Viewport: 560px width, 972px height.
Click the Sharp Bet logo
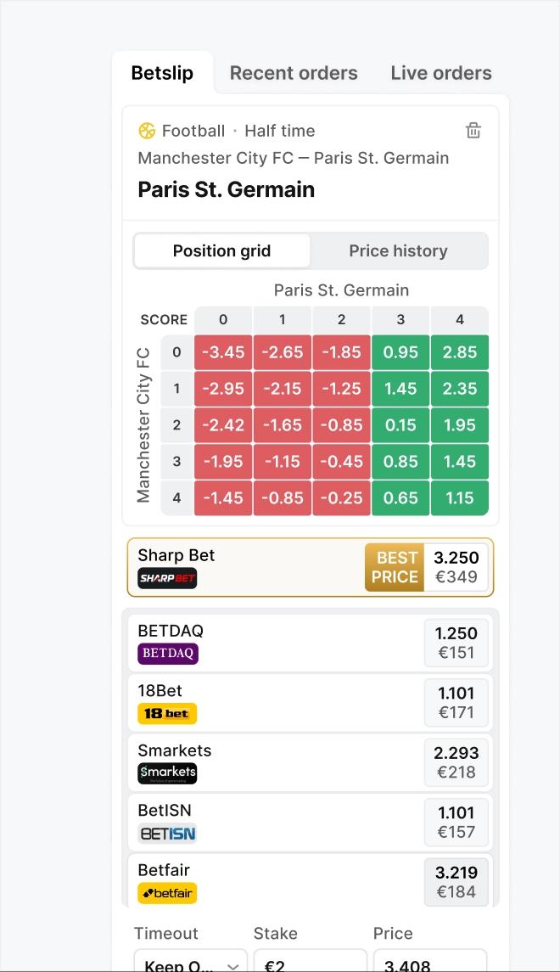coord(168,578)
